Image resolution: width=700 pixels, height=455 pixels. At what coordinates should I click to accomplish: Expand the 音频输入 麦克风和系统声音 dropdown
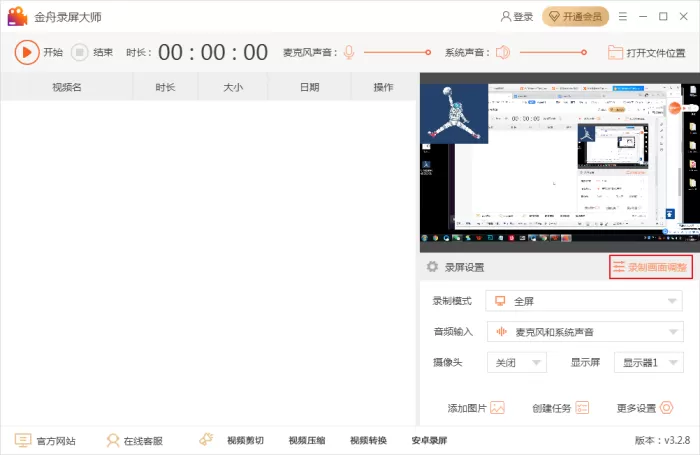tap(585, 332)
